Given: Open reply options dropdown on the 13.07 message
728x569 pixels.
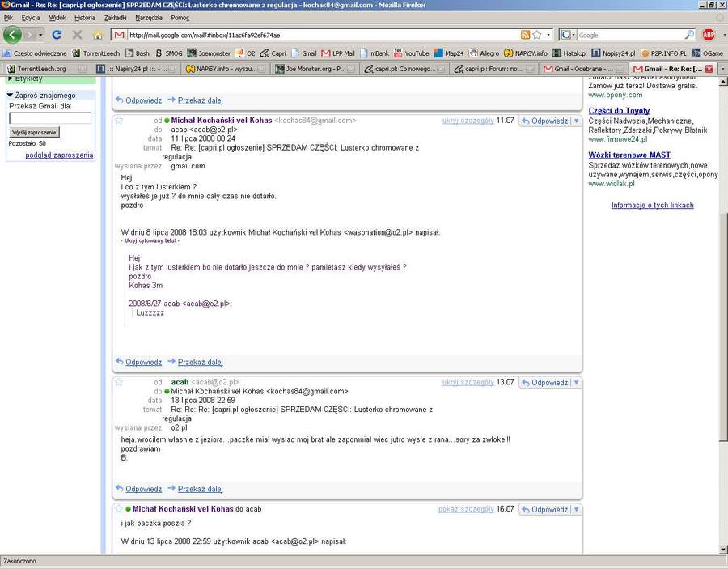Looking at the screenshot, I should (576, 382).
